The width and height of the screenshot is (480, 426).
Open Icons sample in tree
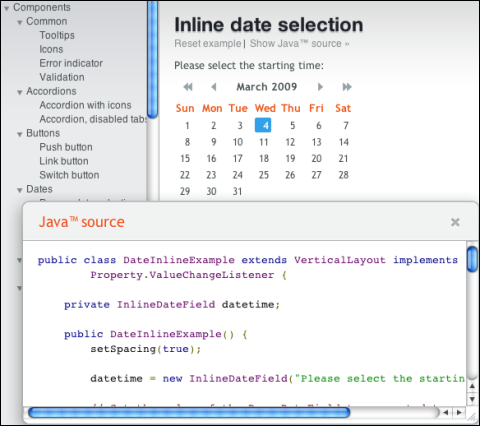51,49
